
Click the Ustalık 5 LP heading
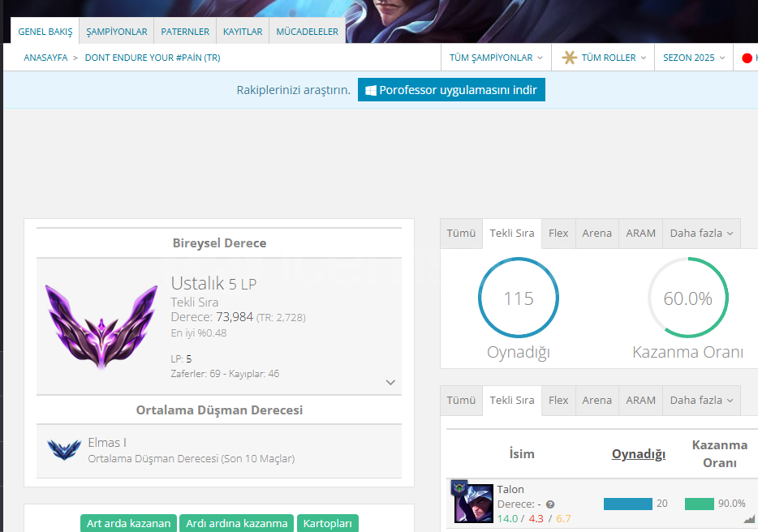coord(213,283)
